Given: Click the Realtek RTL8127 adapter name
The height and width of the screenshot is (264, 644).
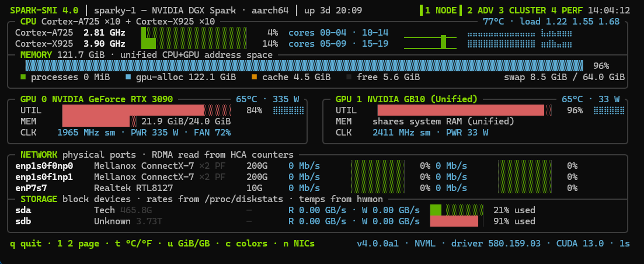Looking at the screenshot, I should click(x=133, y=188).
